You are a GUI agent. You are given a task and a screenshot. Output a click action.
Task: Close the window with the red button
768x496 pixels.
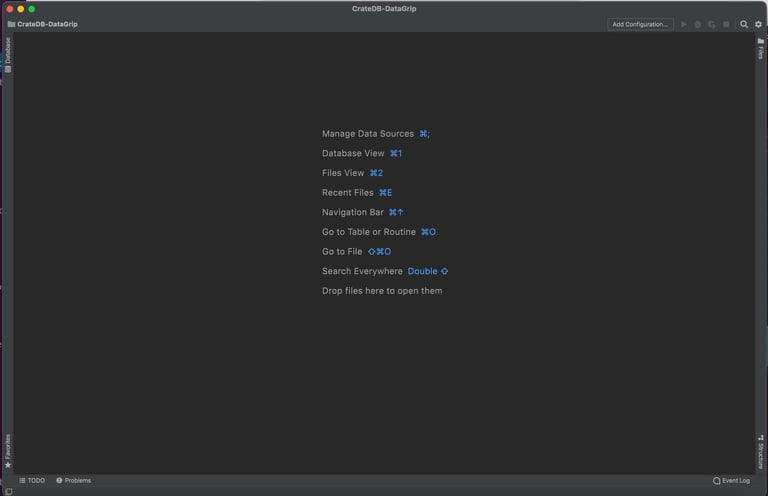pyautogui.click(x=10, y=9)
